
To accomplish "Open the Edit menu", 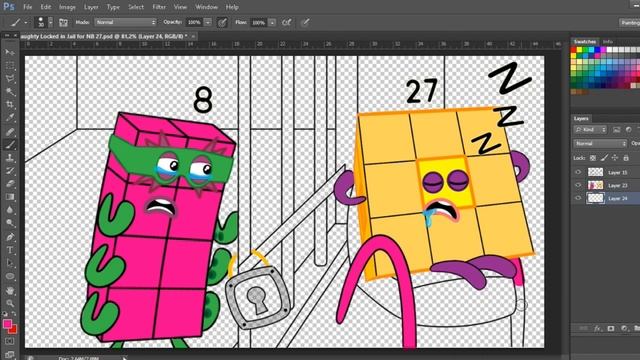I will 46,7.
